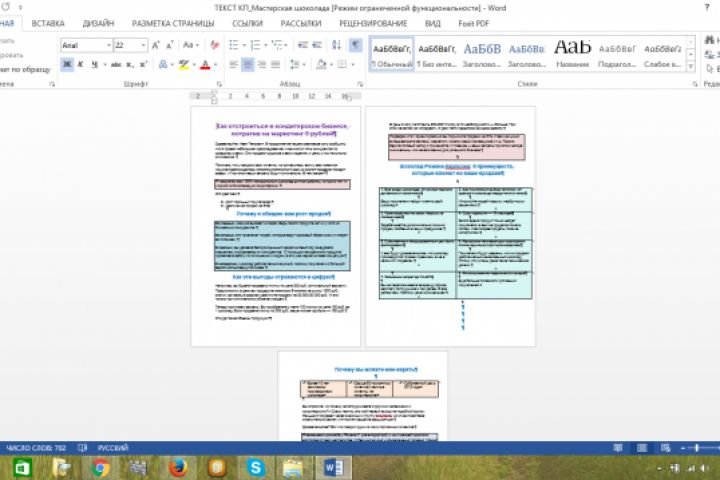Open the Шрифт dialog launcher

tap(219, 84)
